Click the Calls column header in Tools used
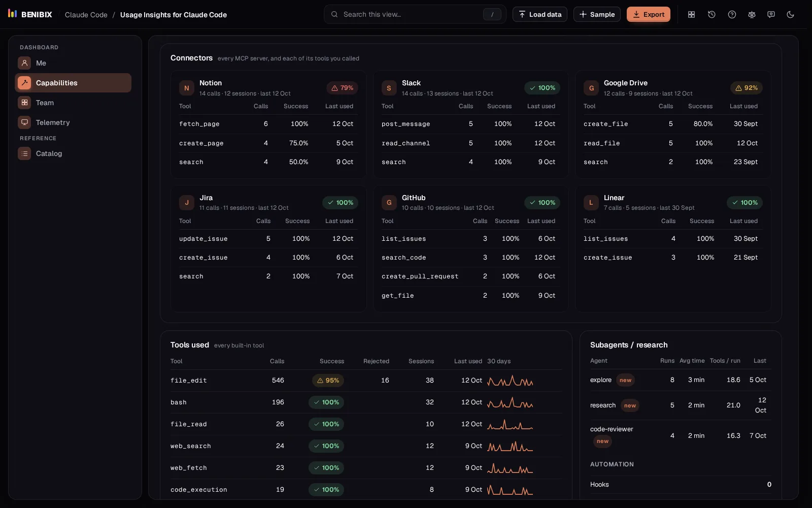Screen dimensions: 812x508 point(277,361)
